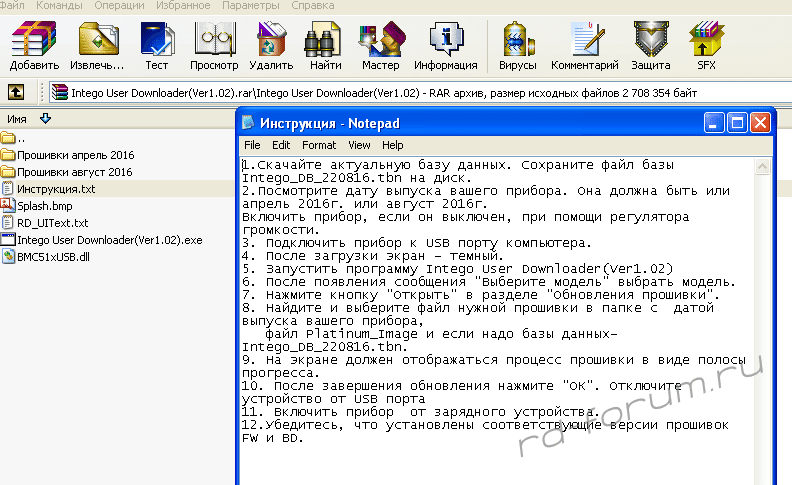792x485 pixels.
Task: Select file BMC51xUSB.dll
Action: coord(53,257)
